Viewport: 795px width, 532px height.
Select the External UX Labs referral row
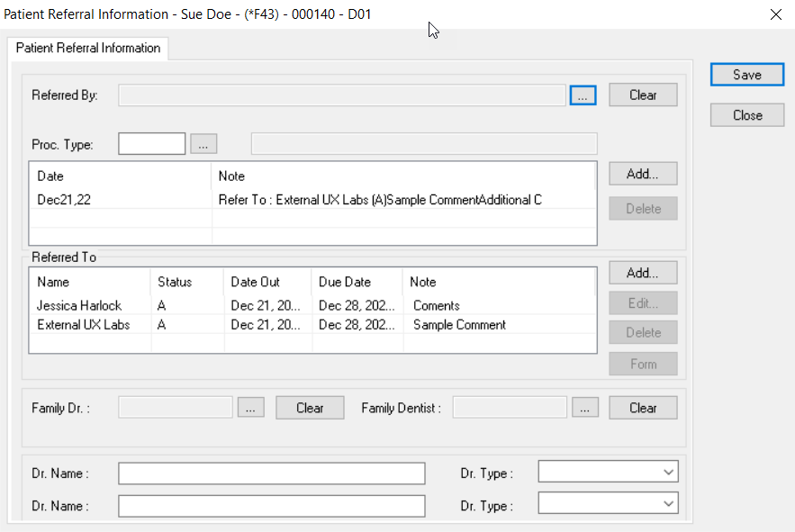pos(312,325)
